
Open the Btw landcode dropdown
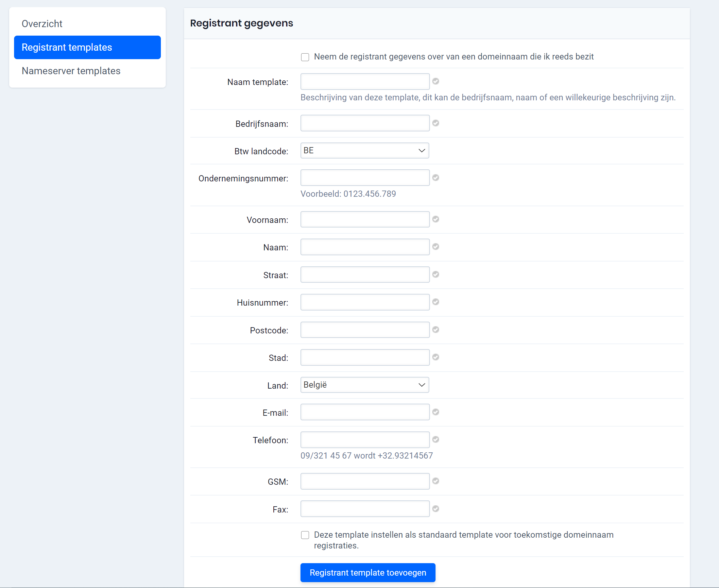365,150
